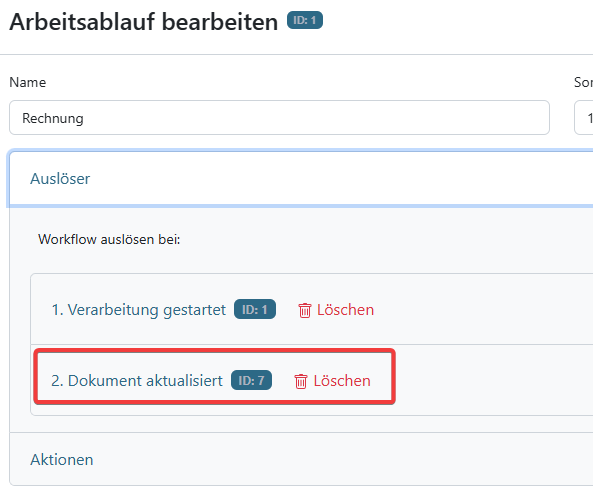Delete trigger 1 via its Löschen text

[345, 310]
